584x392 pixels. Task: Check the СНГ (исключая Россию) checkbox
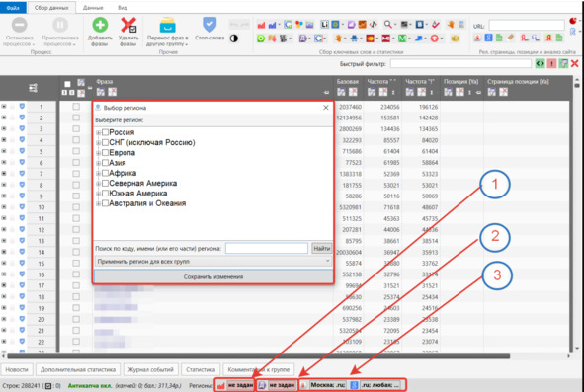click(105, 142)
